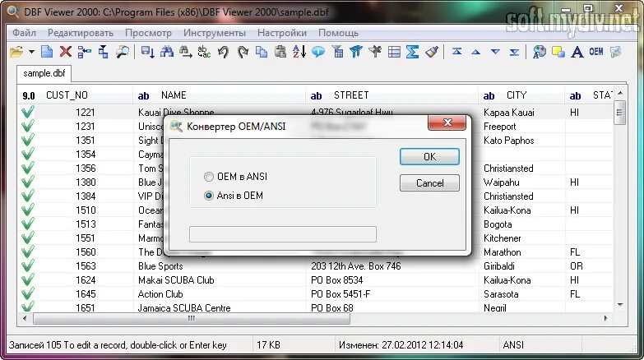The width and height of the screenshot is (644, 360).
Task: Click the progress bar in converter dialog
Action: pos(283,234)
